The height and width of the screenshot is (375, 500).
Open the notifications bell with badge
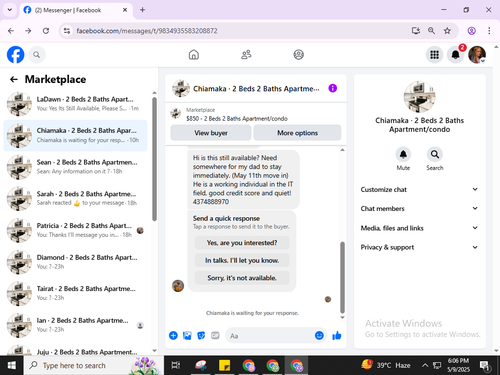(456, 55)
